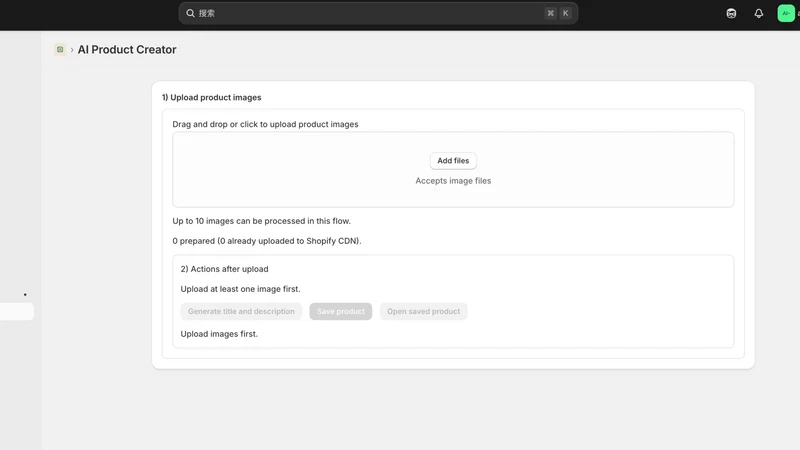This screenshot has width=800, height=450.
Task: Click the search magnifier icon
Action: click(190, 13)
